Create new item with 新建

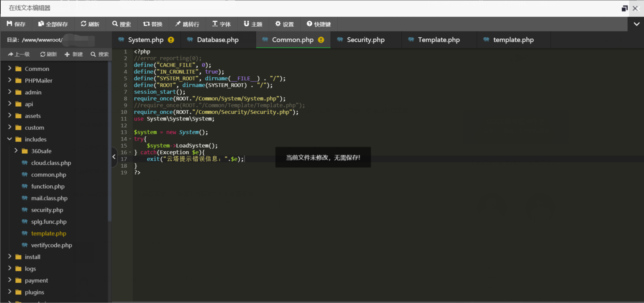coord(74,54)
